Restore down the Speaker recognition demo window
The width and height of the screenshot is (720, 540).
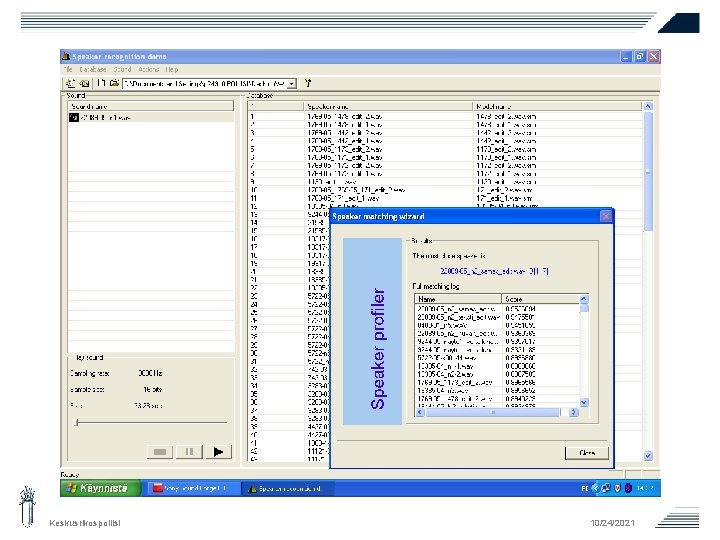pos(640,56)
